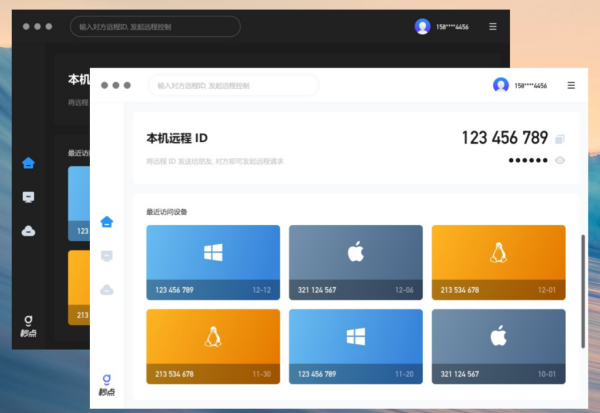
Task: Click Apple logo on 12-06 card
Action: 356,251
